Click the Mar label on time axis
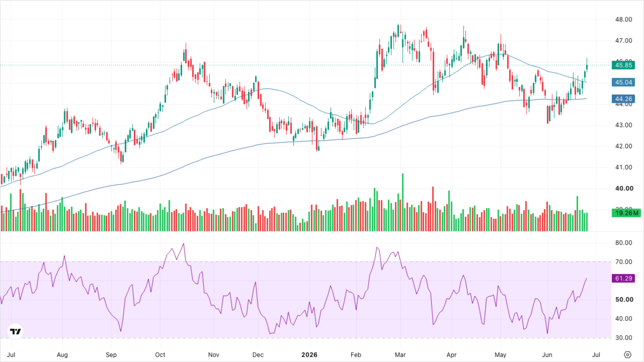 click(x=400, y=355)
